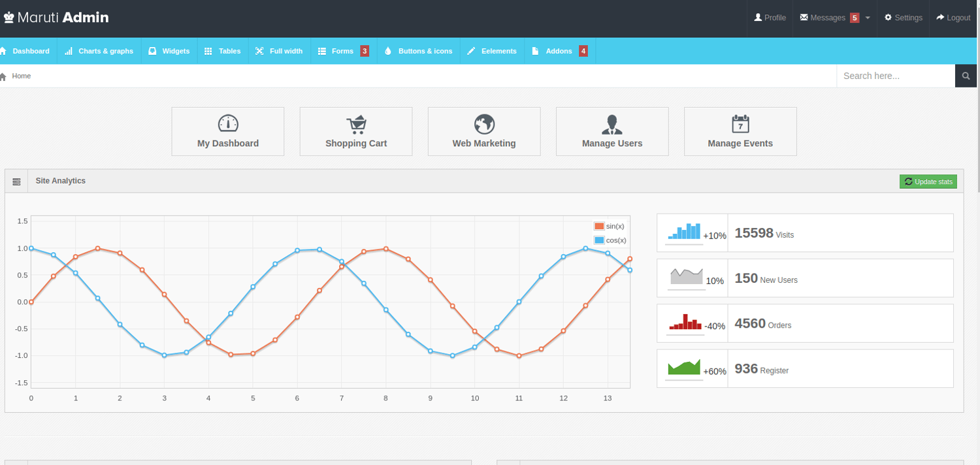Image resolution: width=980 pixels, height=465 pixels.
Task: Open the Addons menu item
Action: click(560, 51)
